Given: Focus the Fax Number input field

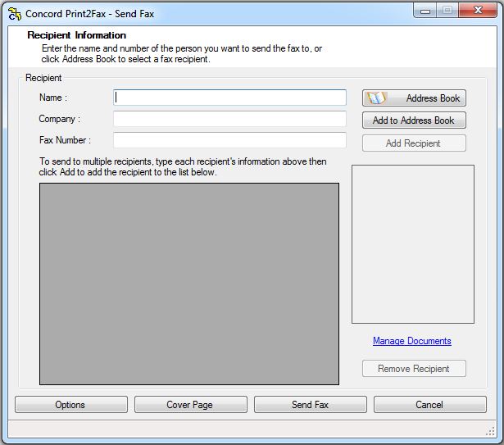Looking at the screenshot, I should [229, 140].
